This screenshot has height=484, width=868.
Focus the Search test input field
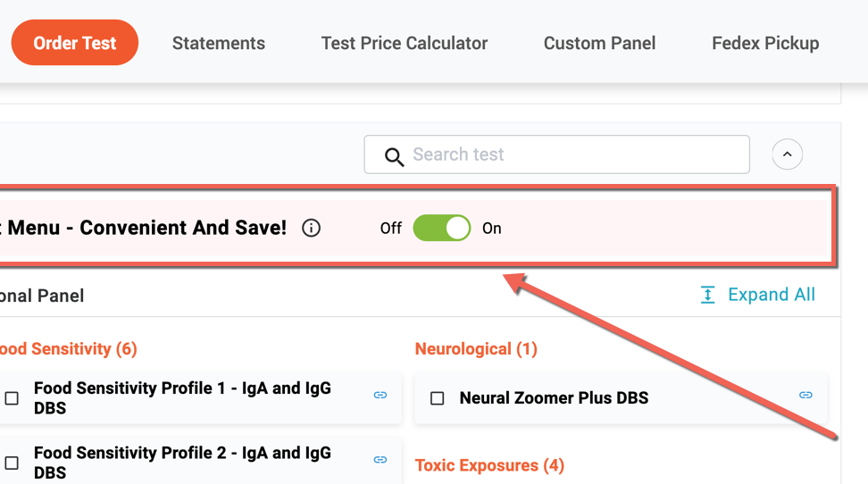pyautogui.click(x=557, y=154)
